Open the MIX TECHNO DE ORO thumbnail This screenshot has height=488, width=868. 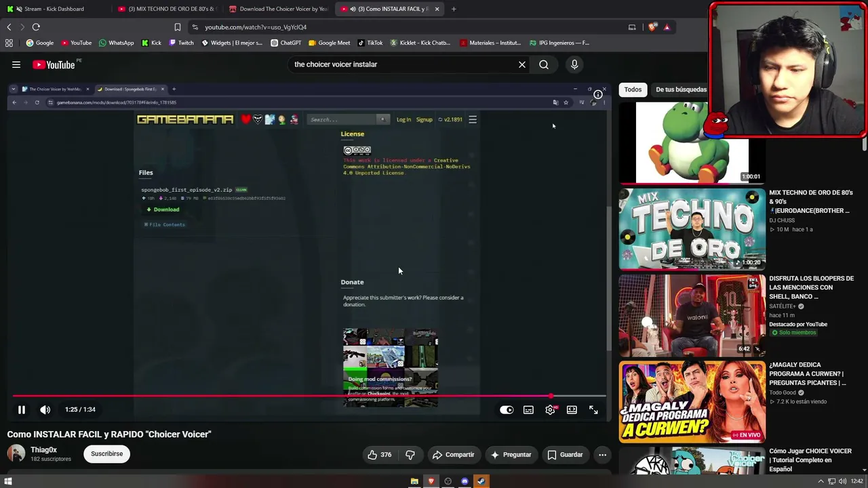point(692,229)
